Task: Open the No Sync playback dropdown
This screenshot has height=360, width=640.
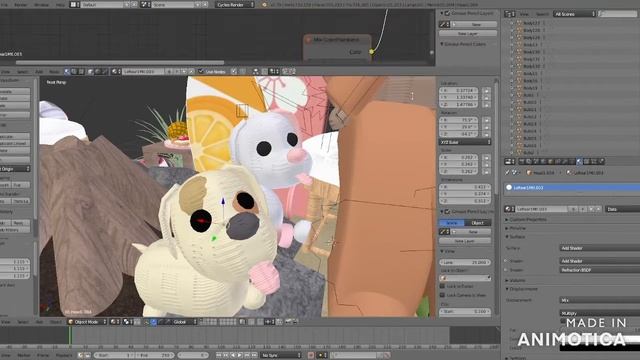Action: pyautogui.click(x=281, y=355)
